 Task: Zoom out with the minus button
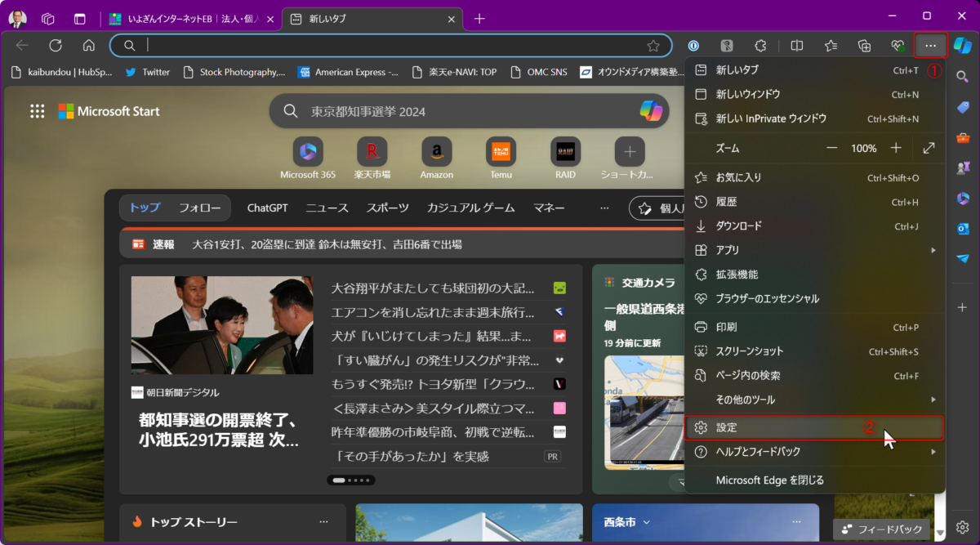point(832,148)
